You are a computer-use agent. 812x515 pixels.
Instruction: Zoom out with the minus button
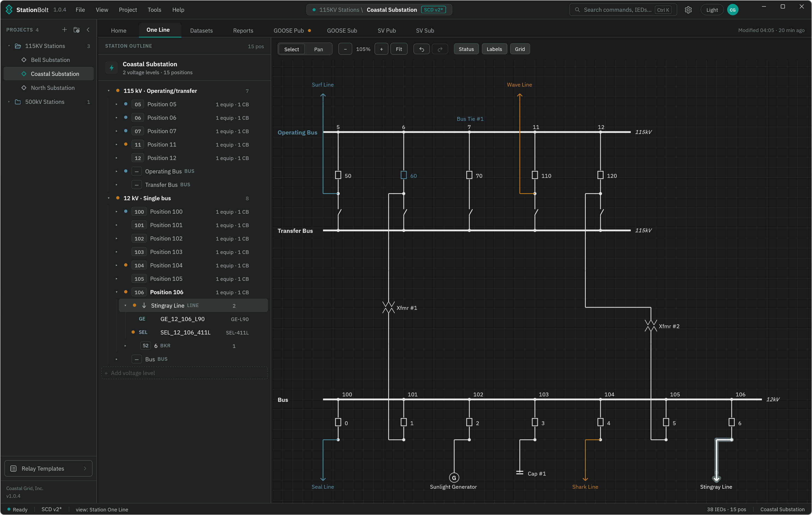(x=345, y=49)
